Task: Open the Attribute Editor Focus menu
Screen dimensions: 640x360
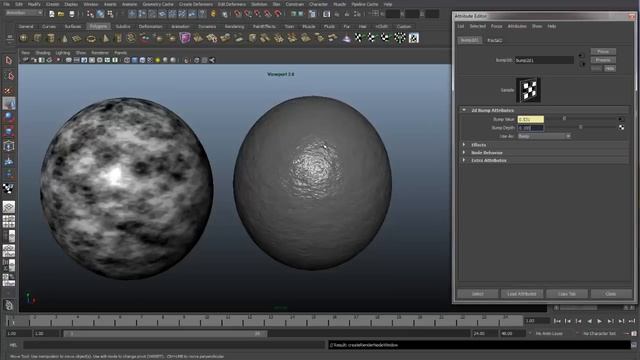Action: tap(496, 26)
